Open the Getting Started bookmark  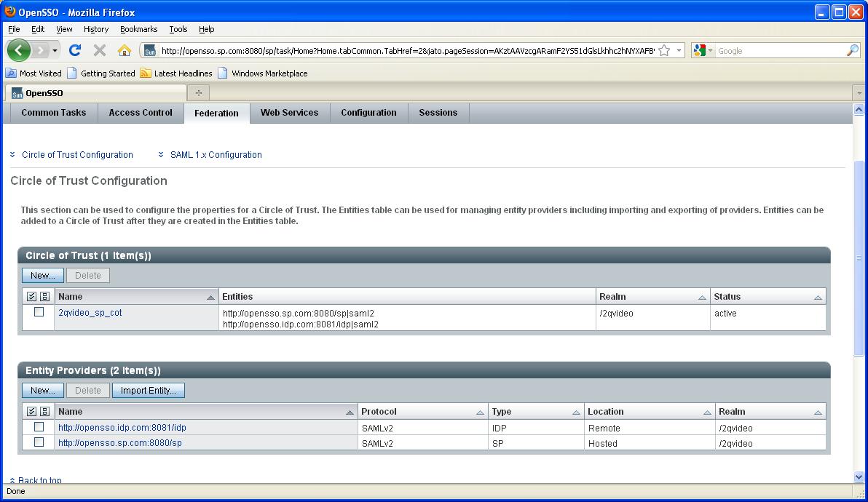101,73
